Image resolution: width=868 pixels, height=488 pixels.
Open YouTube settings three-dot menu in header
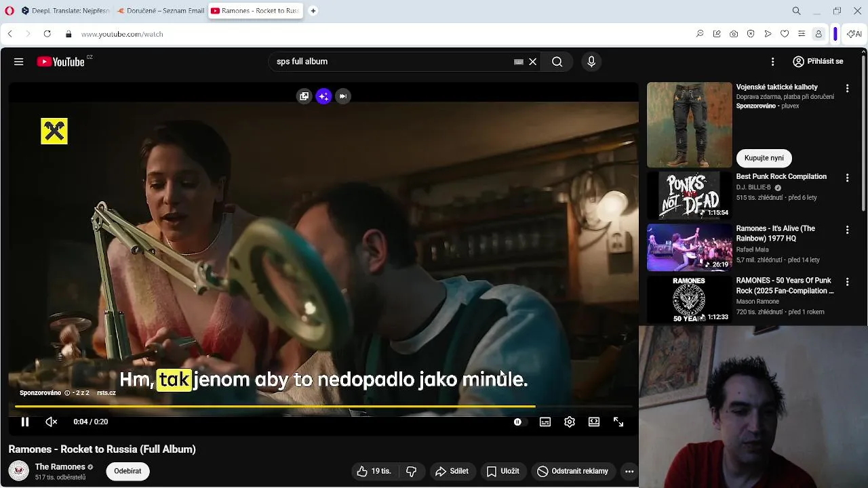[772, 62]
